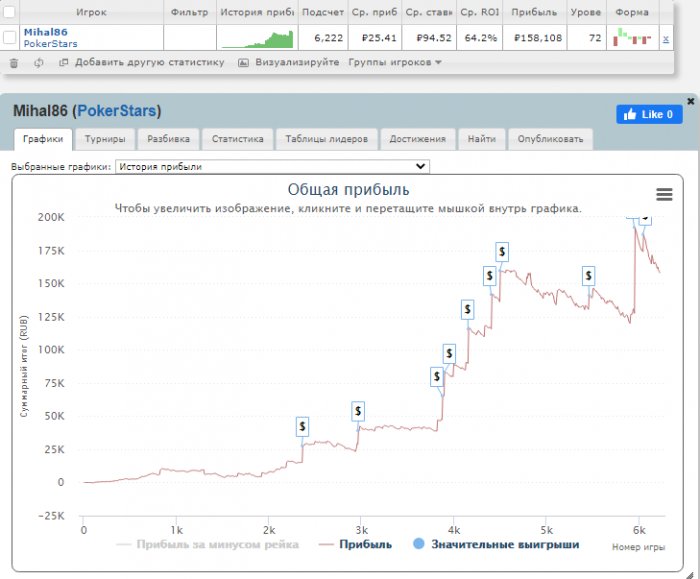Open the Опубликовать tab

pos(550,139)
